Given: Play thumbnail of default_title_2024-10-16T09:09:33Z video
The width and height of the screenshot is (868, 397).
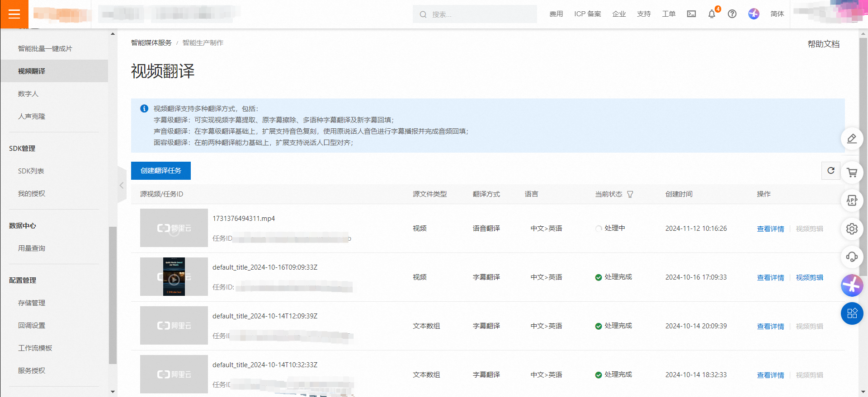Looking at the screenshot, I should [x=174, y=280].
